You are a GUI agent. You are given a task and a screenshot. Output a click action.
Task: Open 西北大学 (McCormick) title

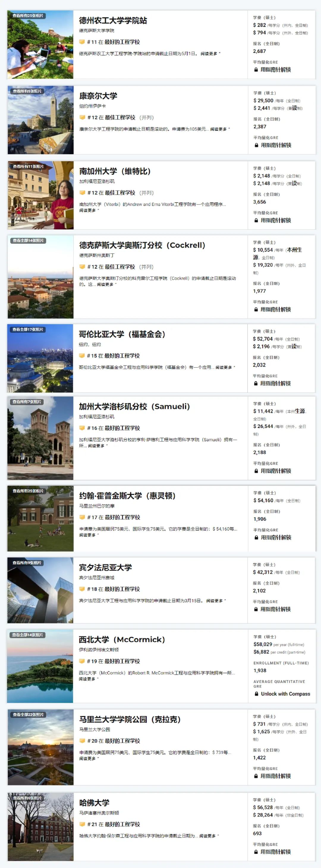point(122,640)
